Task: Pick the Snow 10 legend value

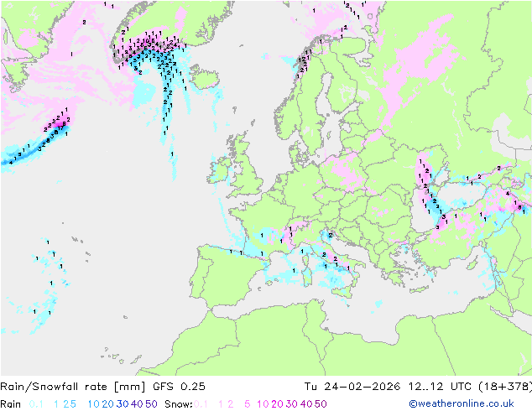Action: [x=263, y=404]
